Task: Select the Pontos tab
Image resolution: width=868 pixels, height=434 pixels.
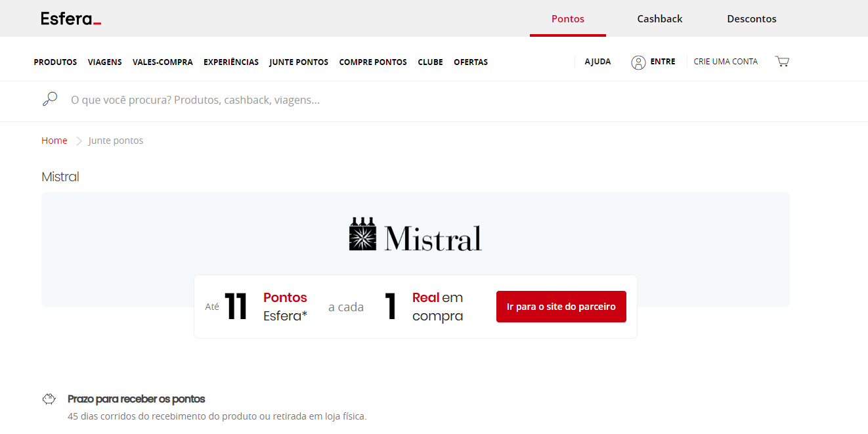Action: tap(567, 18)
